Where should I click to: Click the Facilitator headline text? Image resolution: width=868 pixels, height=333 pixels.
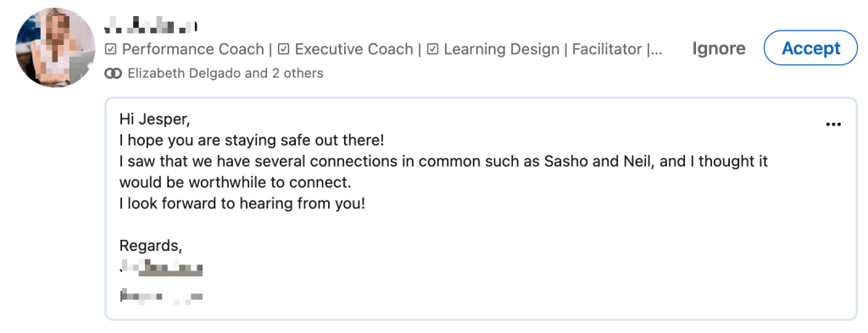pyautogui.click(x=607, y=49)
